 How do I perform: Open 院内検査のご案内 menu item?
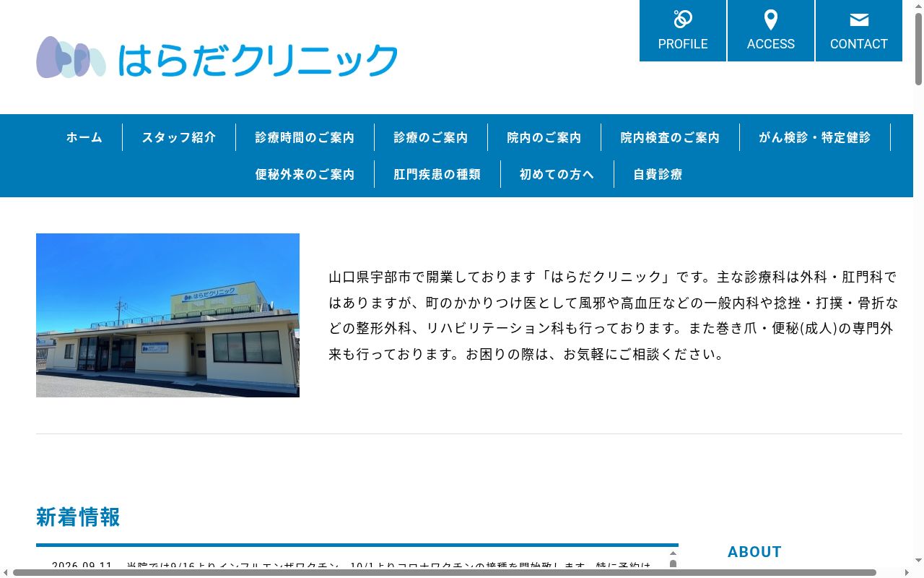(x=670, y=137)
